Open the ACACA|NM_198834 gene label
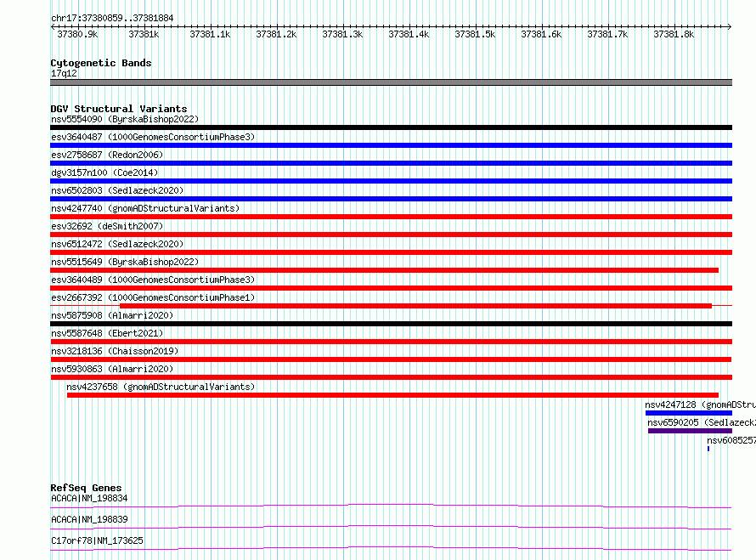Screen dimensions: 756x560 89,499
